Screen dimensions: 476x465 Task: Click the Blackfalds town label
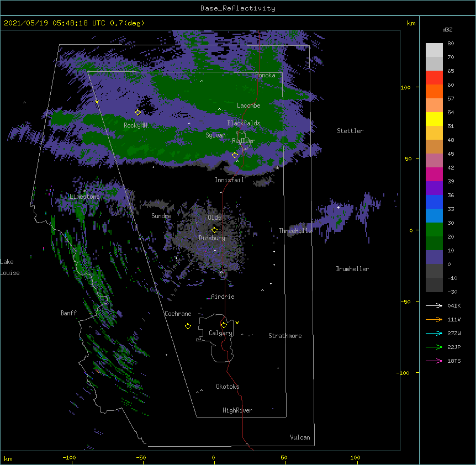(x=244, y=123)
